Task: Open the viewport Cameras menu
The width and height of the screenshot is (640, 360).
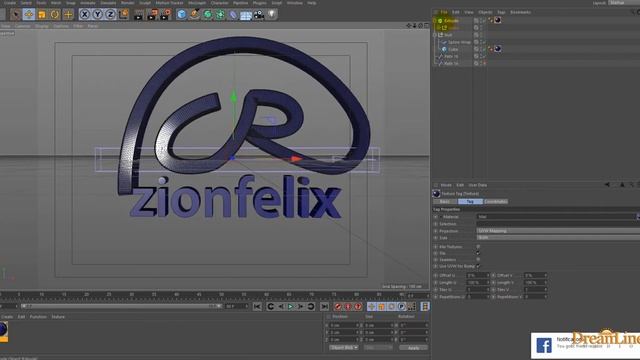Action: point(23,26)
